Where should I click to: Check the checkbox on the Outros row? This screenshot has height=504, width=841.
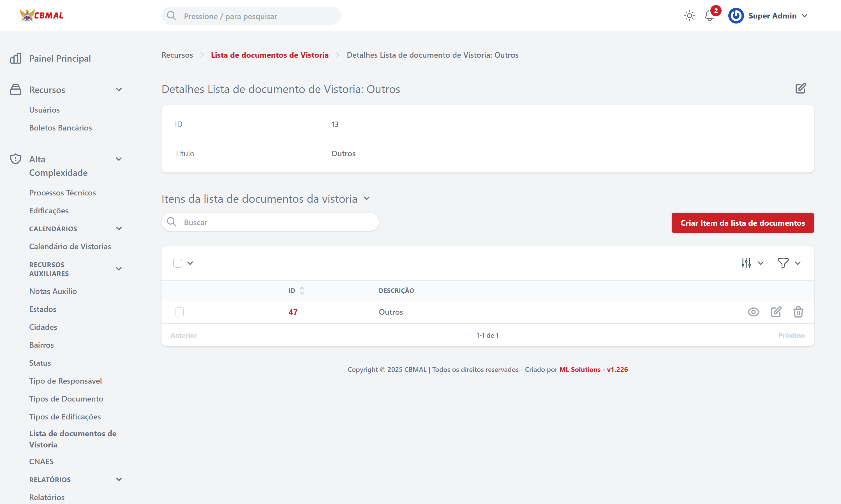pyautogui.click(x=179, y=312)
